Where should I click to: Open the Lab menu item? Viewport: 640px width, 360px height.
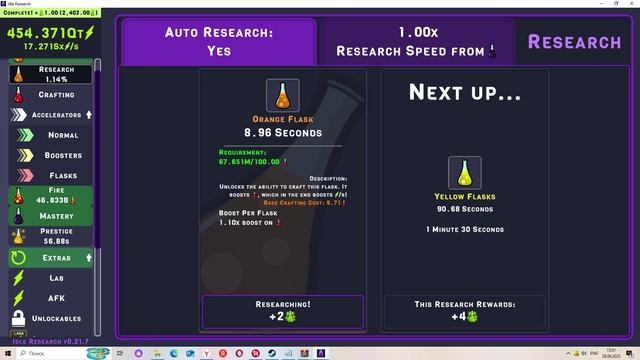click(51, 278)
